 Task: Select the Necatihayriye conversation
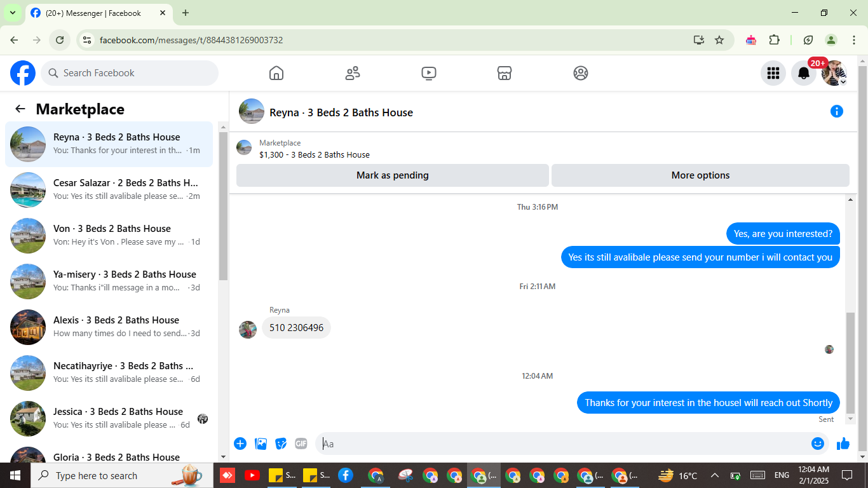point(109,373)
